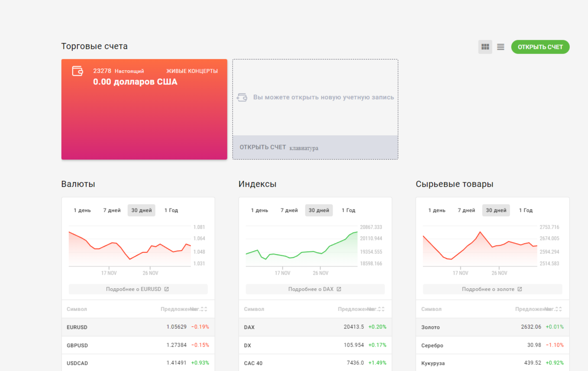Sort currencies by Символ column header
Viewport: 588px width, 371px height.
77,309
